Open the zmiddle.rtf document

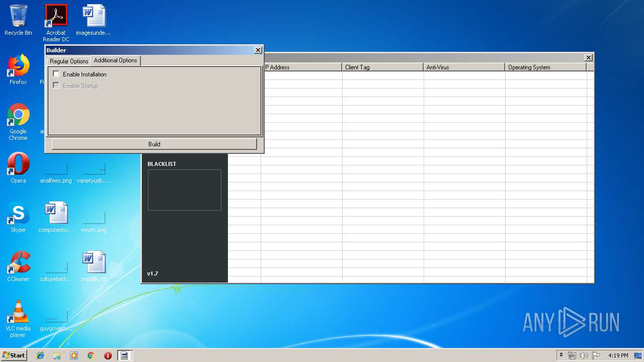(94, 266)
